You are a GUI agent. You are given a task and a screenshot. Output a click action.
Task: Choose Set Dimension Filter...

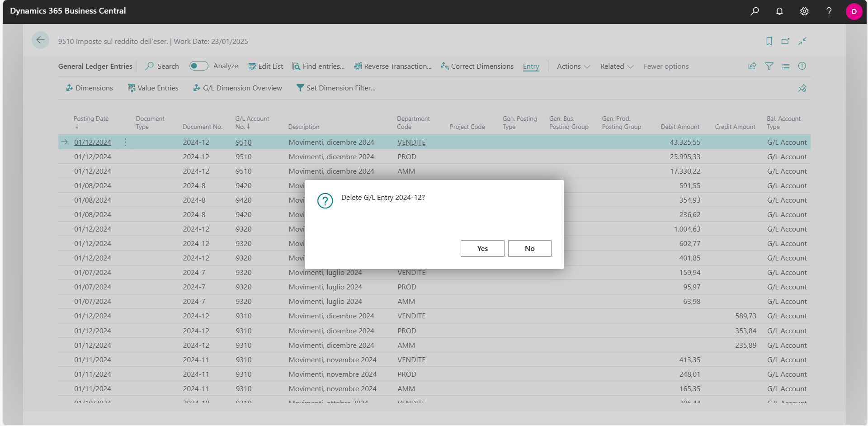pos(336,88)
